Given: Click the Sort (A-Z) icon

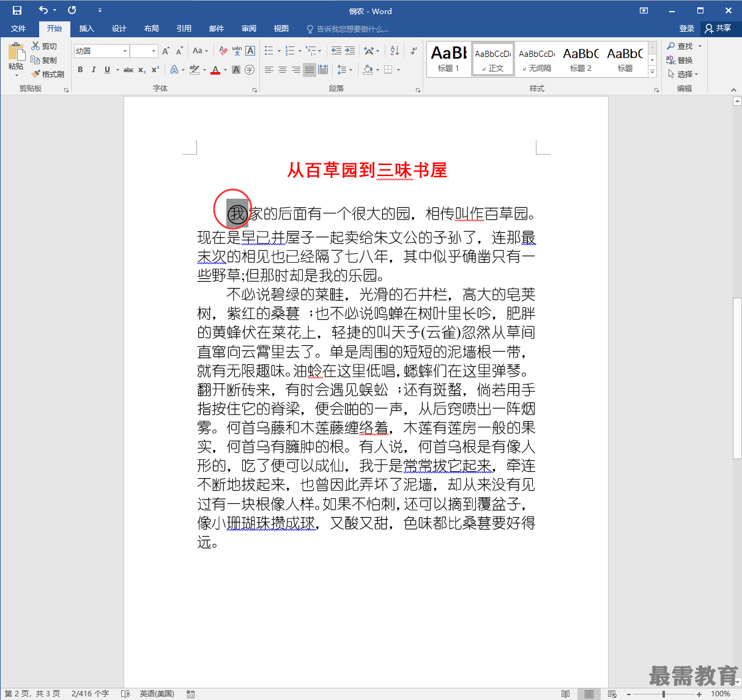Looking at the screenshot, I should pos(395,51).
